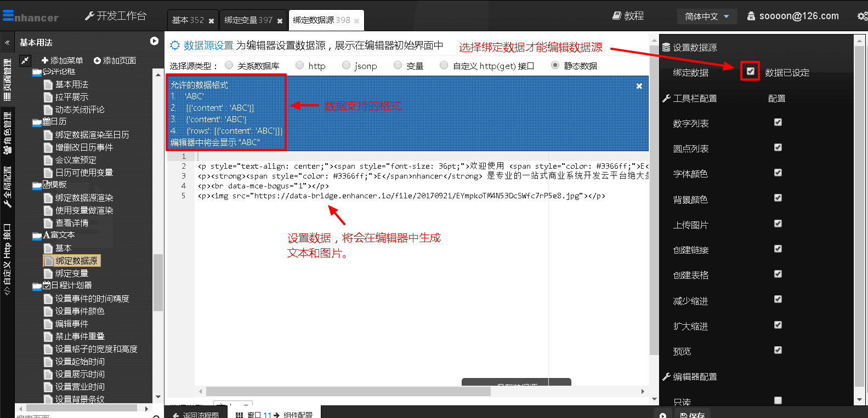Click the 添加菜单 button
The image size is (868, 418).
pos(62,60)
